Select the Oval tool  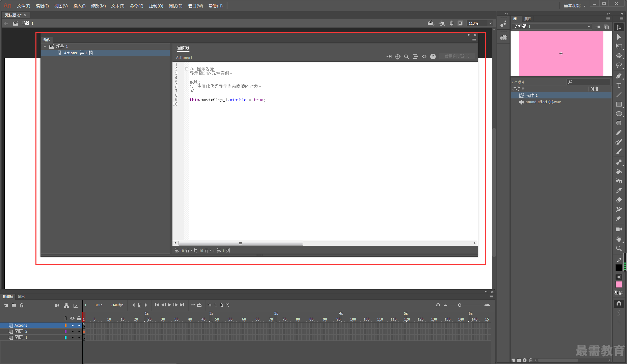619,114
